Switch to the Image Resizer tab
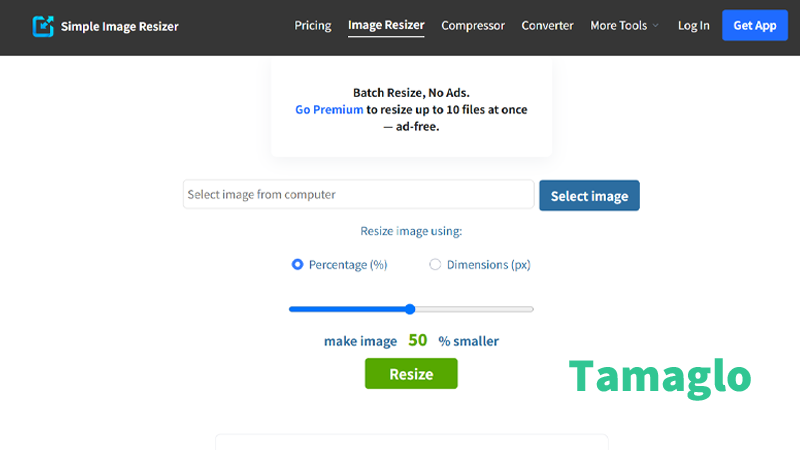 point(386,26)
